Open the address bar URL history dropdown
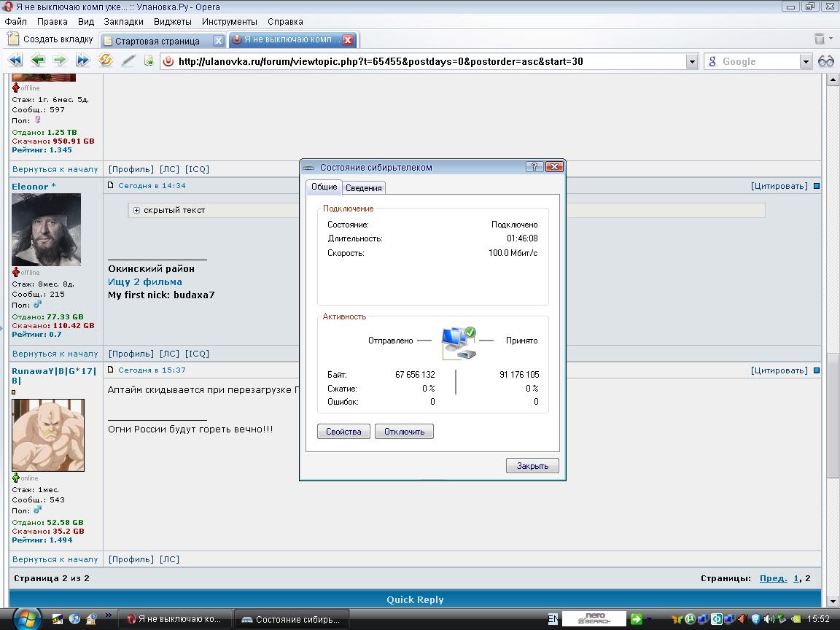This screenshot has width=840, height=630. tap(692, 62)
